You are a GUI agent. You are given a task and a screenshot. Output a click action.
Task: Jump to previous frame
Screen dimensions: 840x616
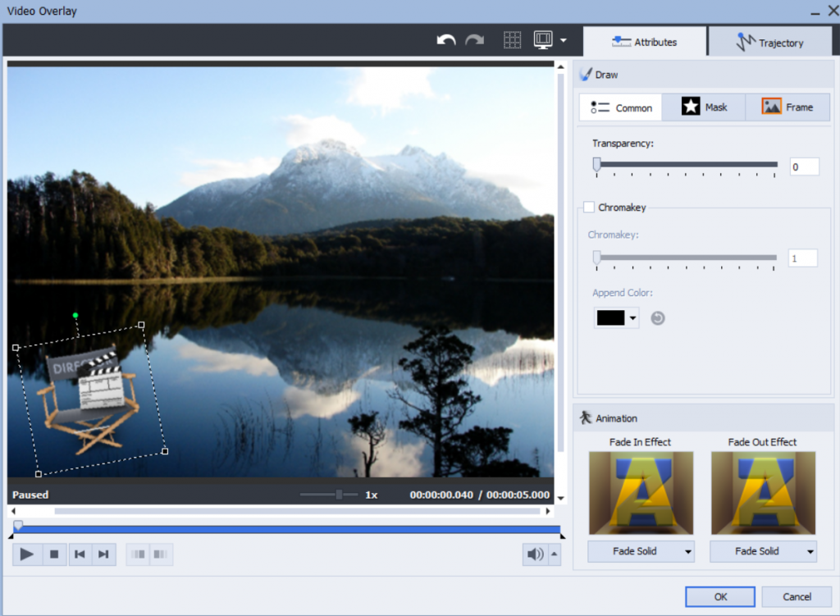point(80,554)
